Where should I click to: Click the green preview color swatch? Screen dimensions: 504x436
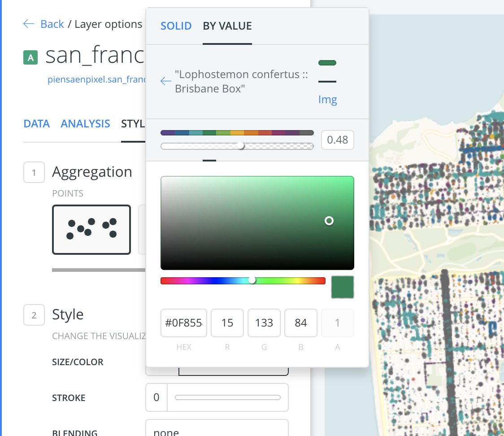342,287
